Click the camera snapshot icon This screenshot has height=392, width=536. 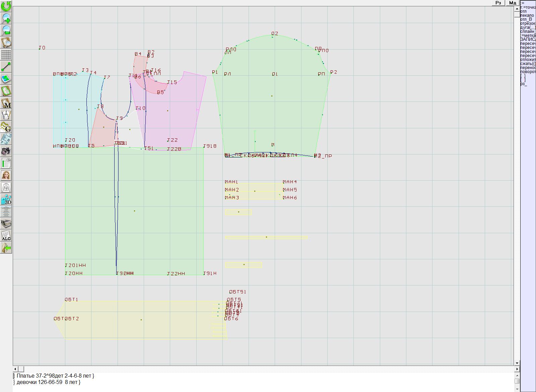[x=6, y=151]
